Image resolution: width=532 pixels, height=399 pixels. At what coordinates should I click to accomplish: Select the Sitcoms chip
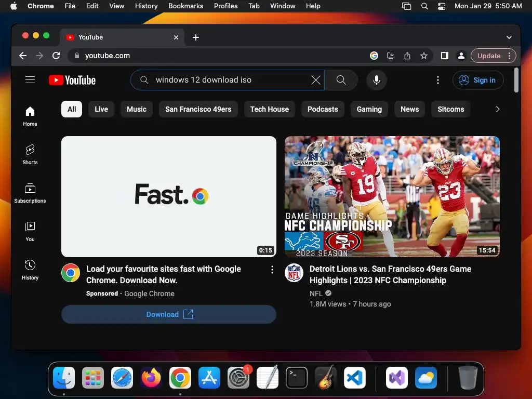click(450, 109)
